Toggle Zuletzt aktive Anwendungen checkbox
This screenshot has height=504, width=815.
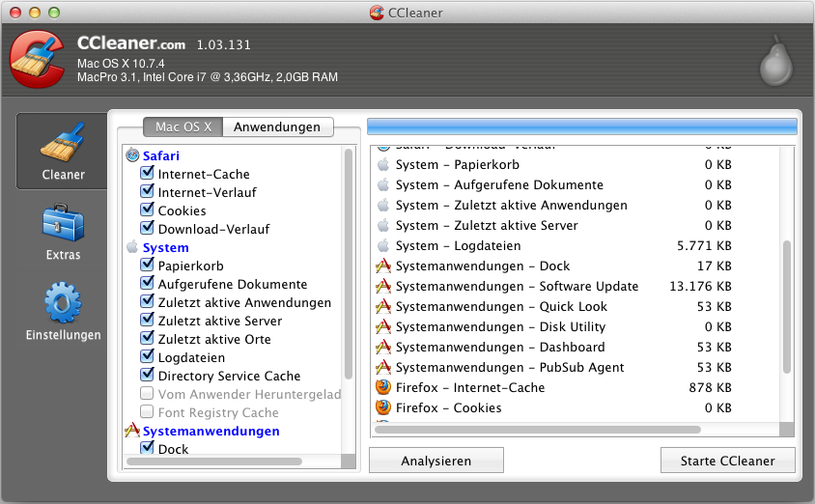(147, 301)
